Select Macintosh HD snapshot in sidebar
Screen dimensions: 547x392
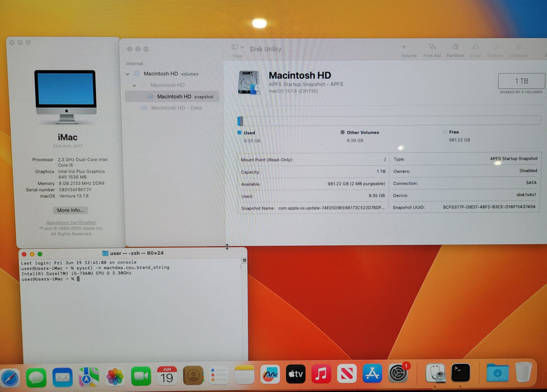pyautogui.click(x=172, y=96)
